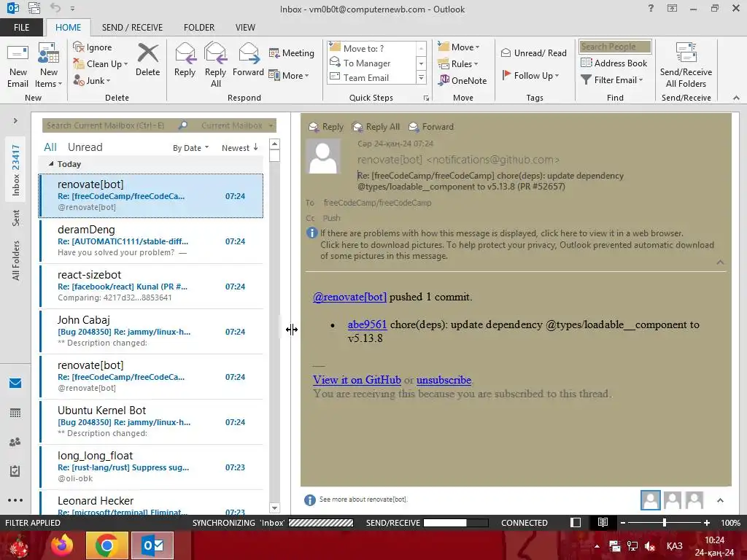Click the ribbon Reply button
The image size is (747, 560).
point(185,60)
